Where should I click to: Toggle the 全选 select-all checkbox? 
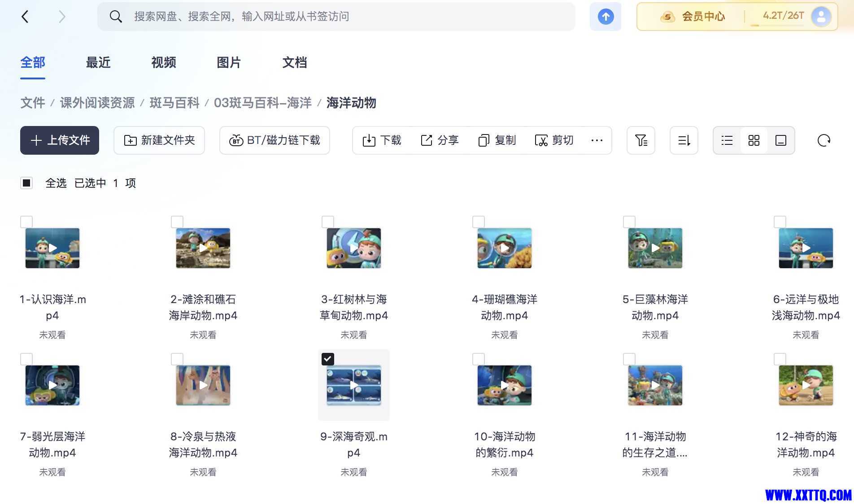[26, 183]
